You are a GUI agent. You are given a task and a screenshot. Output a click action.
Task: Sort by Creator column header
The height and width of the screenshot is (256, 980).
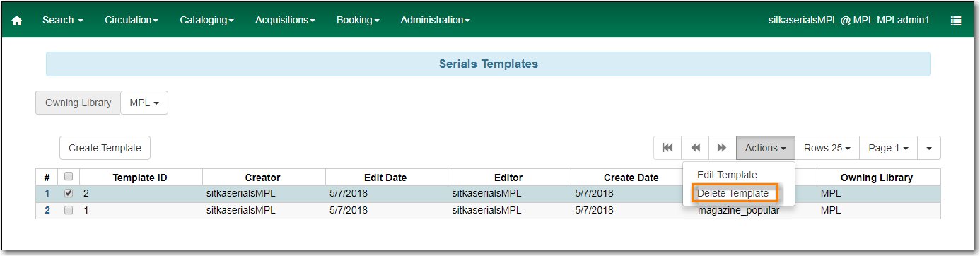263,178
